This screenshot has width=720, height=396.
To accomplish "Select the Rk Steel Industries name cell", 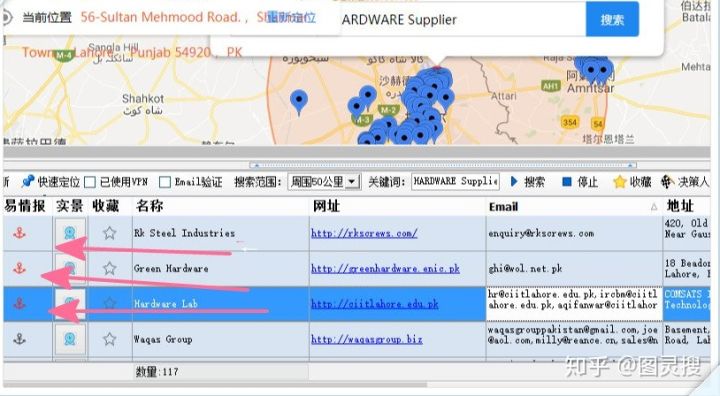I will pyautogui.click(x=221, y=233).
